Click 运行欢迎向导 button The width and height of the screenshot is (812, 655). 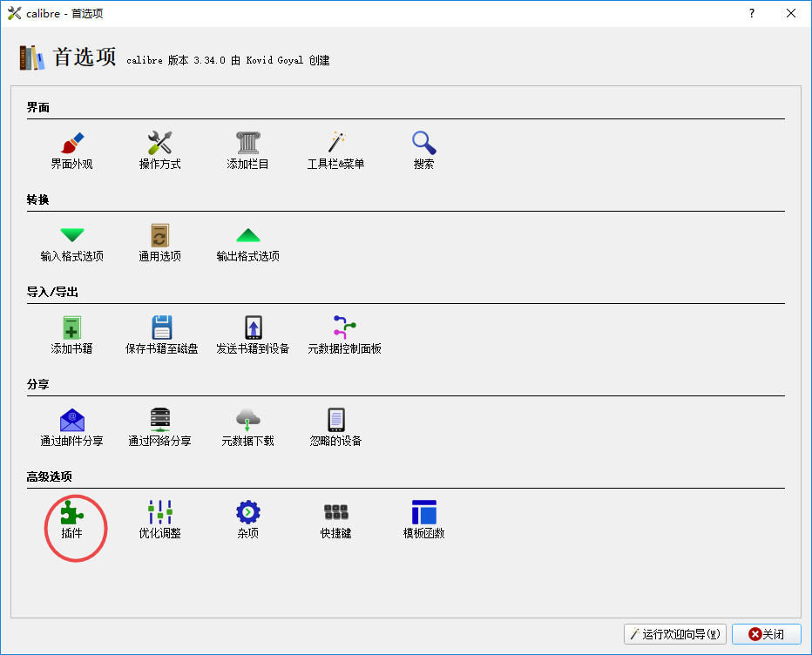[x=675, y=634]
